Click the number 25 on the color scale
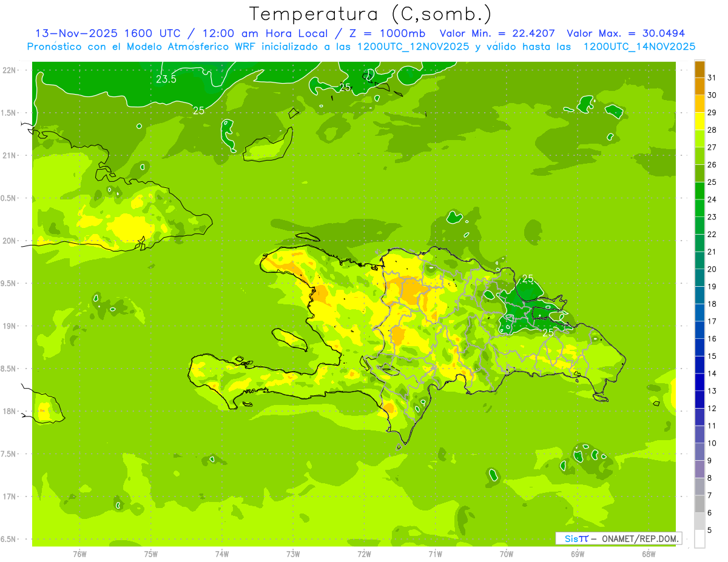The width and height of the screenshot is (728, 562). (712, 182)
